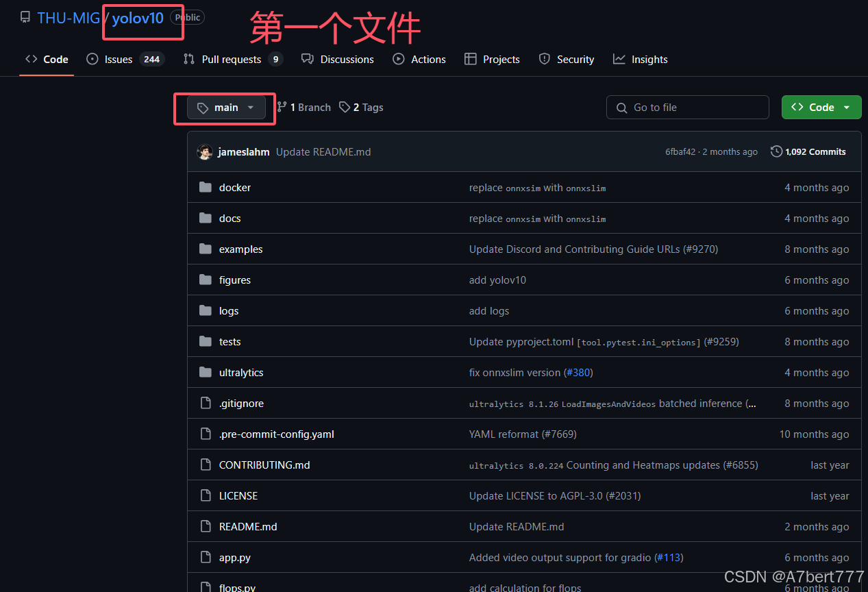Click the Issues circle-dot icon
This screenshot has width=868, height=592.
pyautogui.click(x=92, y=59)
